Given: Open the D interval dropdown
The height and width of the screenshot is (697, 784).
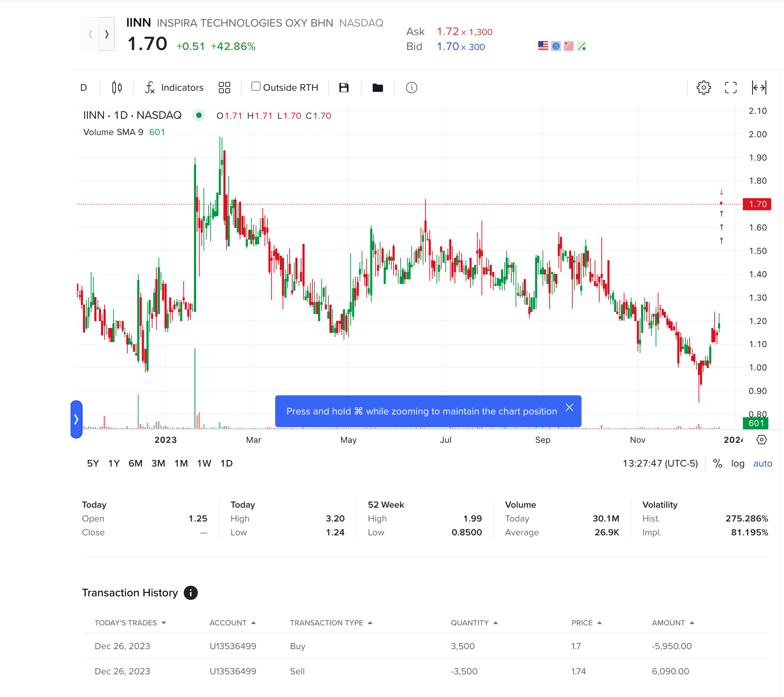Looking at the screenshot, I should click(84, 88).
